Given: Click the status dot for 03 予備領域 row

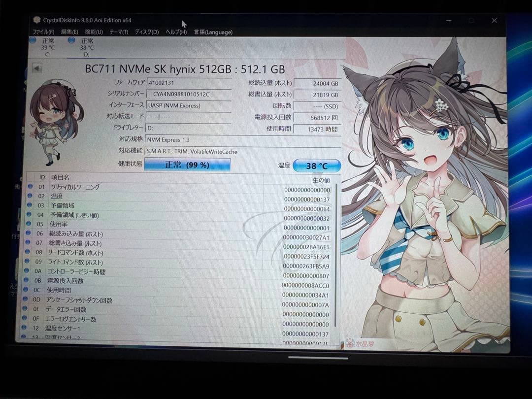Looking at the screenshot, I should (30, 205).
